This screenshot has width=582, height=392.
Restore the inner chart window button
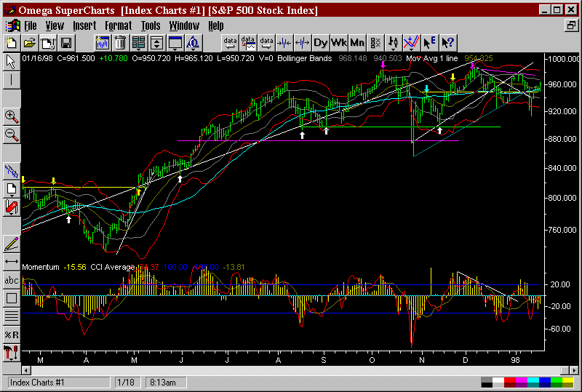click(571, 25)
